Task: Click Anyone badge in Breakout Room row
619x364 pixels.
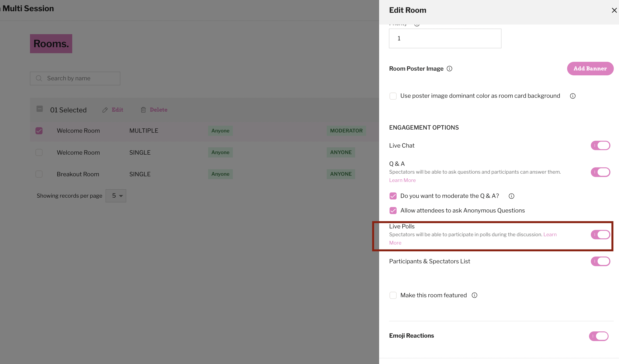Action: pyautogui.click(x=220, y=174)
